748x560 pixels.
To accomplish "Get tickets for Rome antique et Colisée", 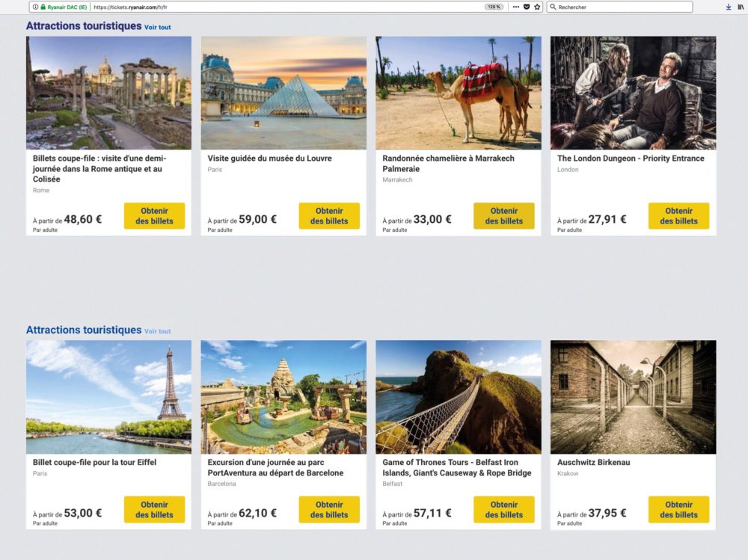I will (154, 216).
